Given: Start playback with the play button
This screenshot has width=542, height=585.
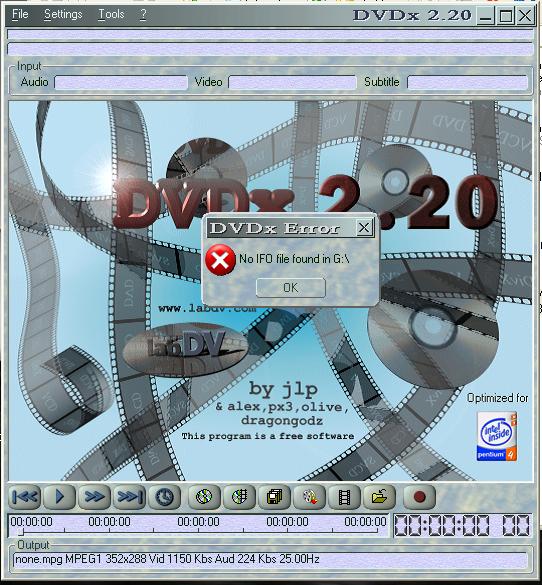Looking at the screenshot, I should click(x=59, y=497).
